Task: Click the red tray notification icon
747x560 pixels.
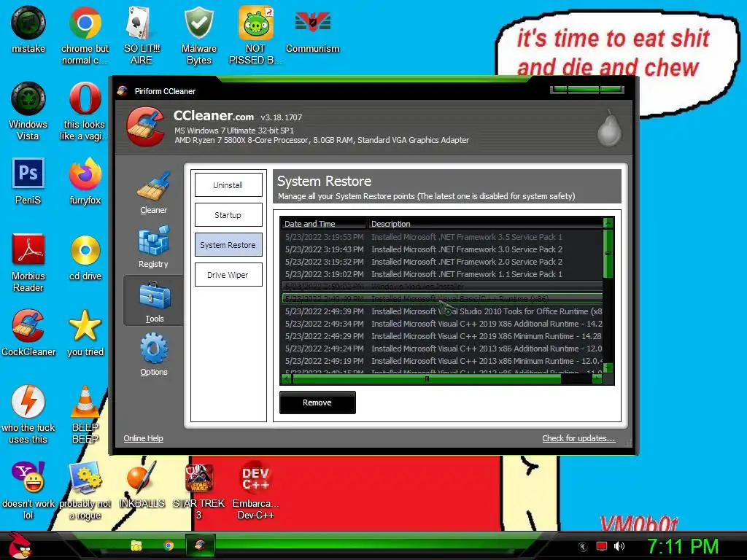Action: (x=602, y=546)
